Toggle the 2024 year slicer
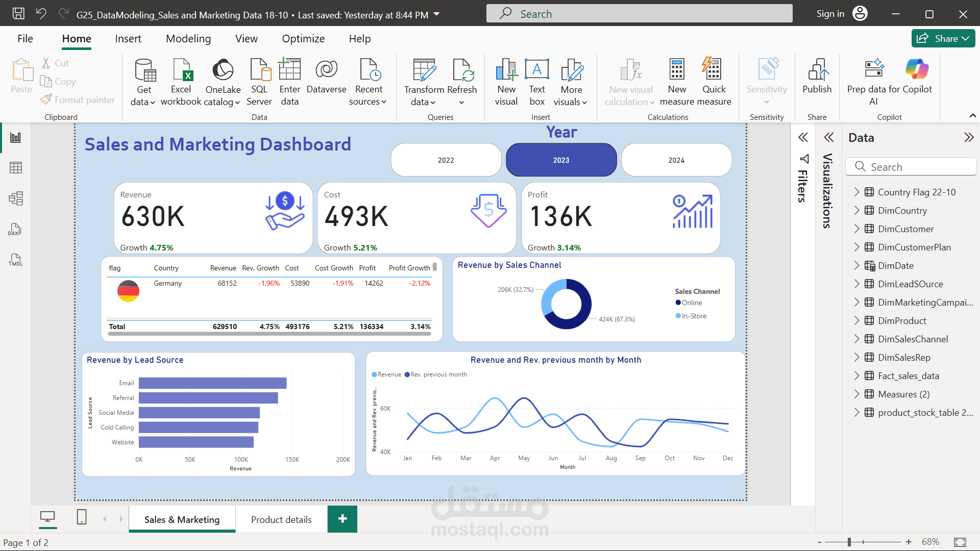The height and width of the screenshot is (551, 980). (676, 160)
